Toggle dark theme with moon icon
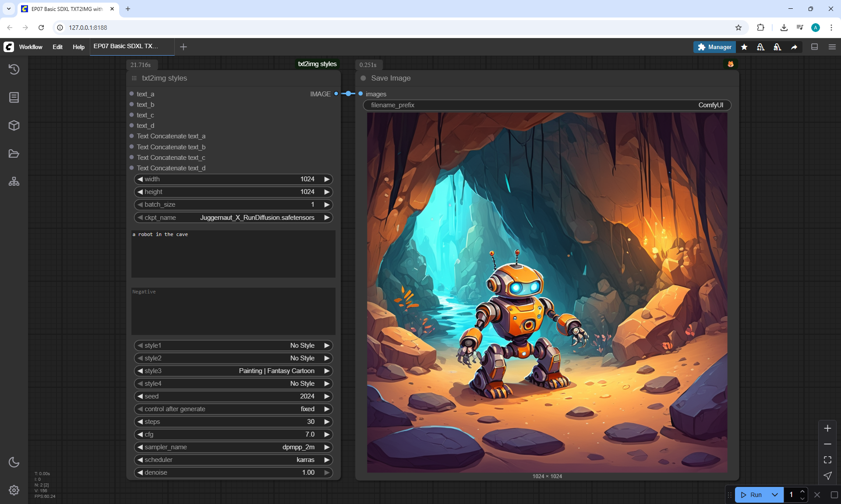Image resolution: width=841 pixels, height=504 pixels. 14,462
